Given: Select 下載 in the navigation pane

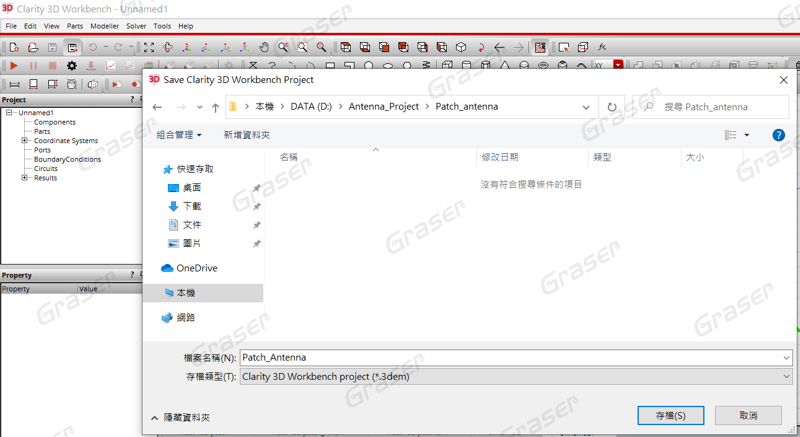Looking at the screenshot, I should 191,206.
